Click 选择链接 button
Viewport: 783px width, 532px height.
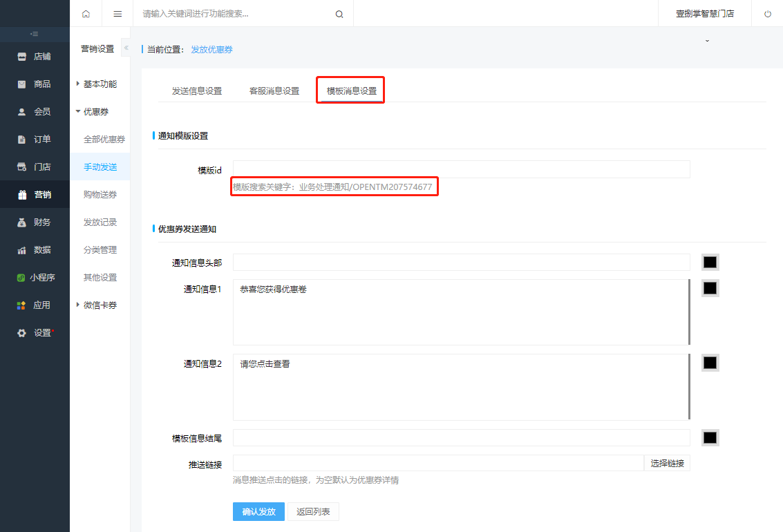click(x=667, y=463)
